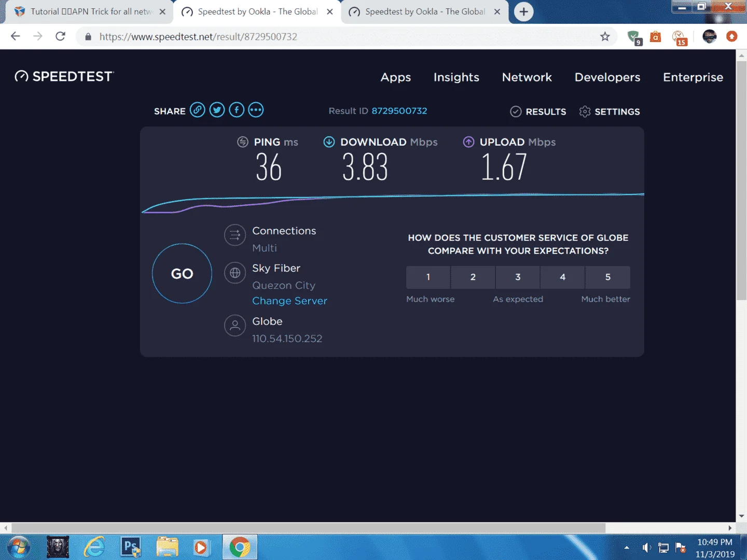Share result on Facebook
This screenshot has height=560, width=747.
click(237, 110)
